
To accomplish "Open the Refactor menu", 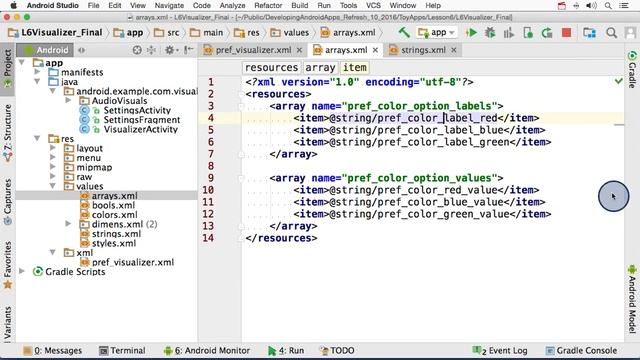I will click(268, 6).
